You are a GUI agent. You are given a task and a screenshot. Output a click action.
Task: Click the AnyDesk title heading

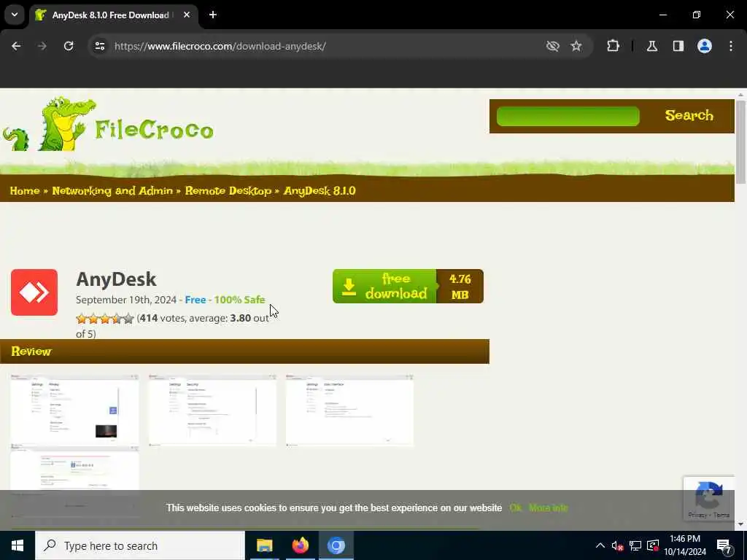pyautogui.click(x=116, y=279)
